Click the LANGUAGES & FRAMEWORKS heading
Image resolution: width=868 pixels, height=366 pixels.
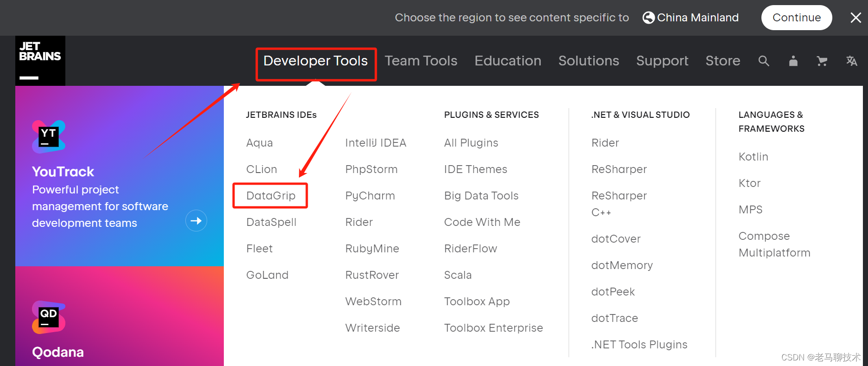[x=772, y=122]
